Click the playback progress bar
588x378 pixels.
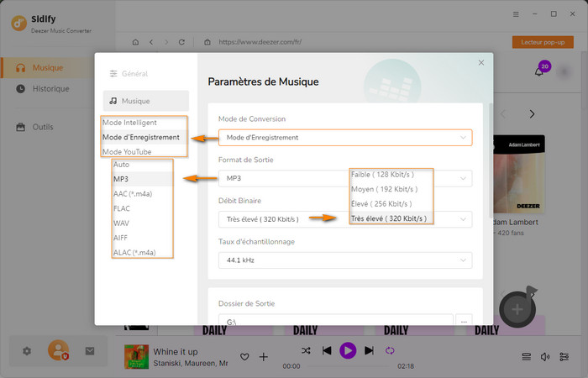click(347, 366)
